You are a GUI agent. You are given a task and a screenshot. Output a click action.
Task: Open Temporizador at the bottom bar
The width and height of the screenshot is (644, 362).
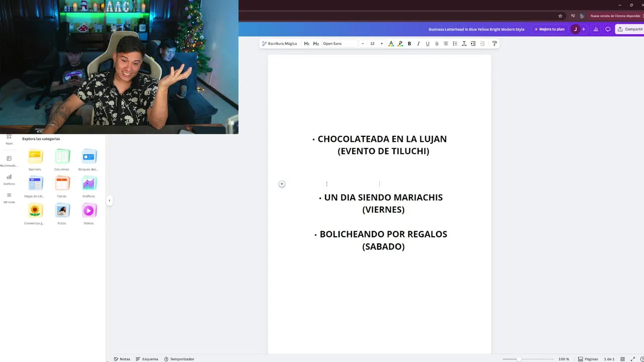[x=179, y=359]
